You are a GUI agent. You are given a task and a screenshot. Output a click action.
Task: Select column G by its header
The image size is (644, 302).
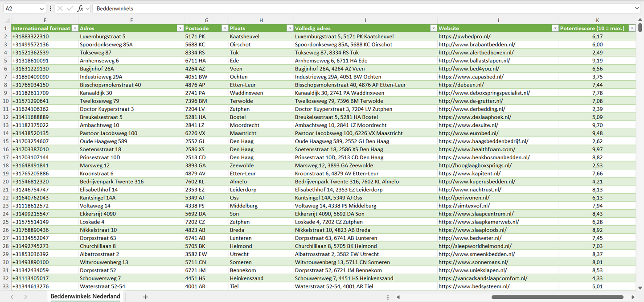coord(206,20)
